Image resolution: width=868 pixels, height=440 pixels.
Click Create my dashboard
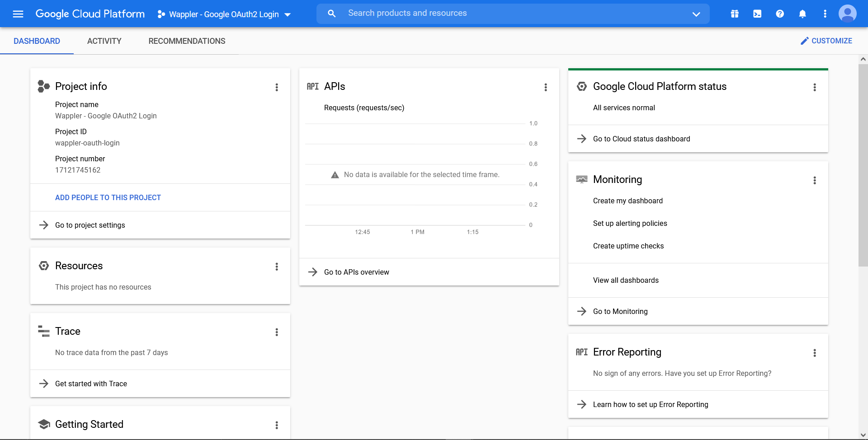click(628, 201)
